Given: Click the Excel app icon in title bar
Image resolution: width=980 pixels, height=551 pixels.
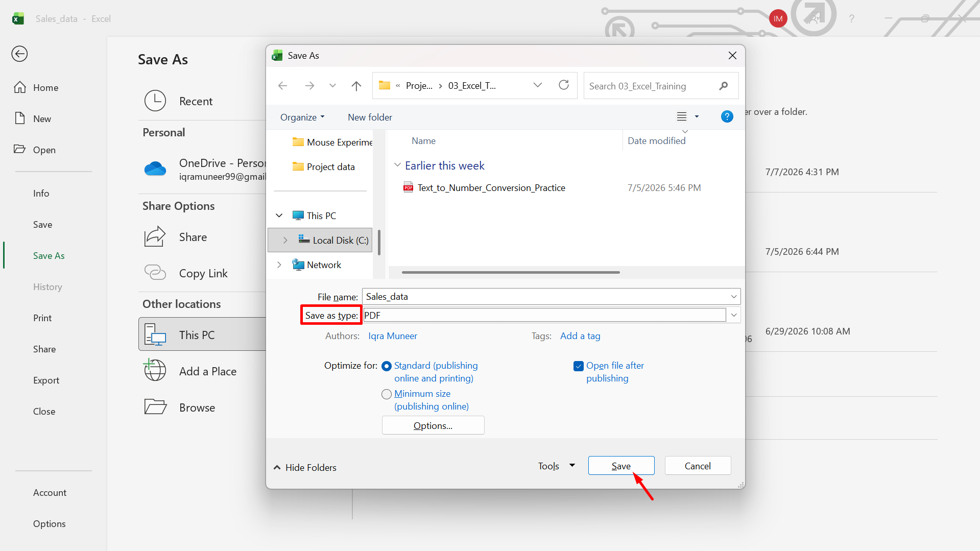Looking at the screenshot, I should (x=18, y=18).
